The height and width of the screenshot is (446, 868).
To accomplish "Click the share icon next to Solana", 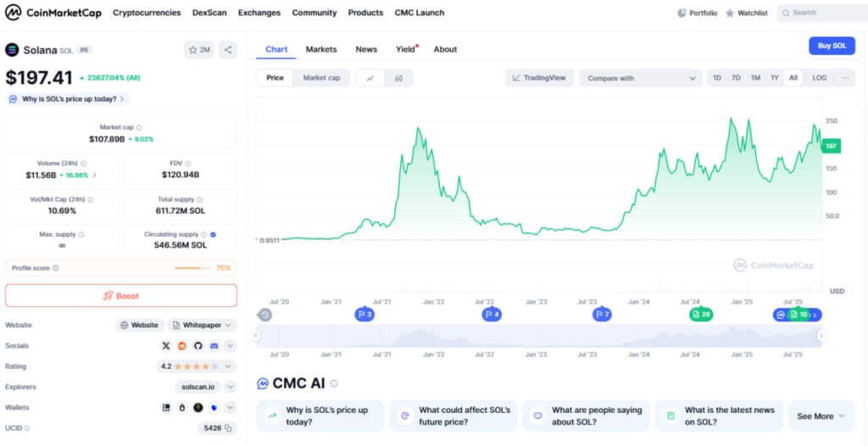I will [228, 50].
